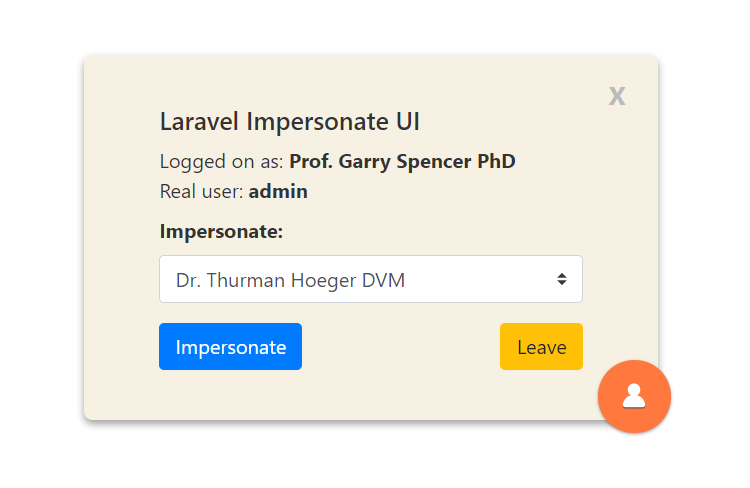This screenshot has width=750, height=488.
Task: Click the Laravel Impersonate UI heading
Action: pos(290,122)
